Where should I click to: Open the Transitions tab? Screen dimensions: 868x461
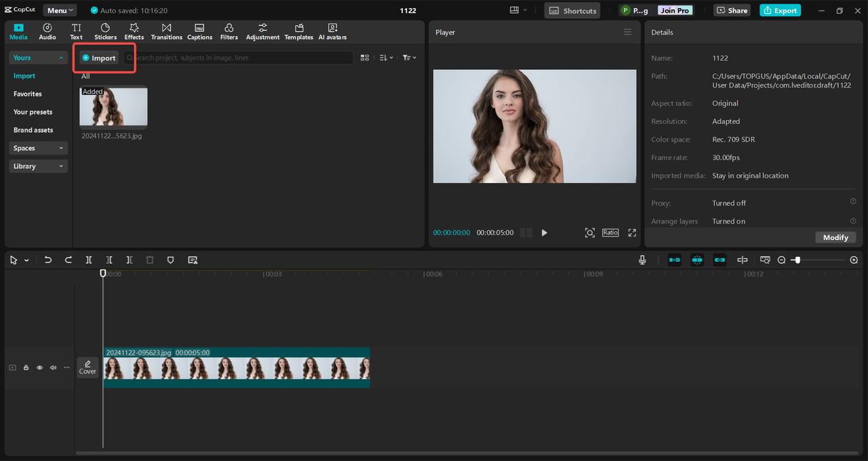coord(167,32)
